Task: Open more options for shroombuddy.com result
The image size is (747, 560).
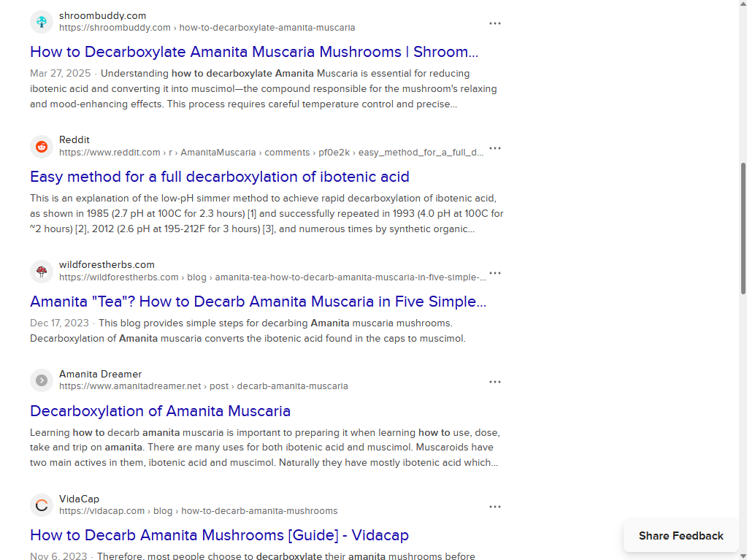Action: coord(495,23)
